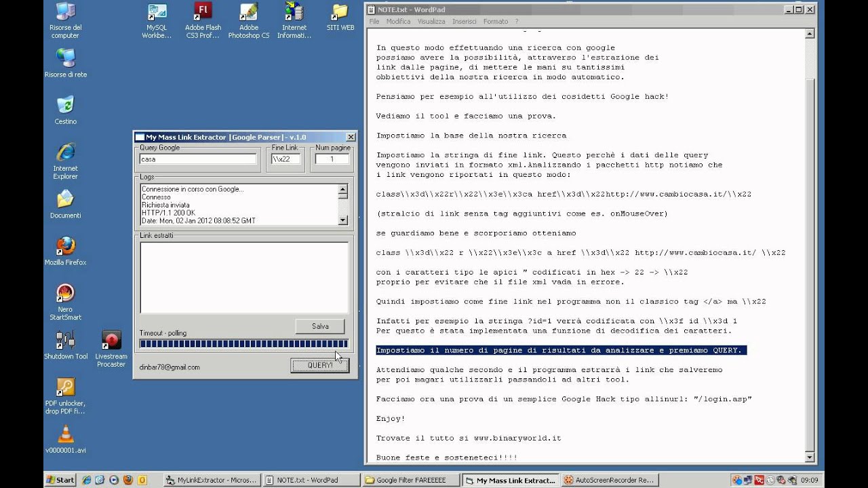Launch Adobe Flash CS3 Professional shortcut

pos(203,20)
